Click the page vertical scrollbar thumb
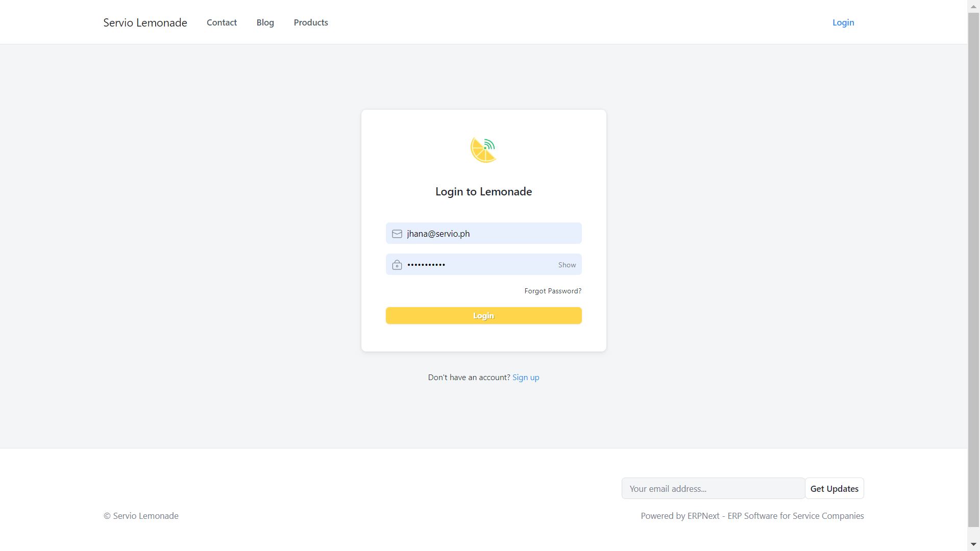 click(973, 270)
